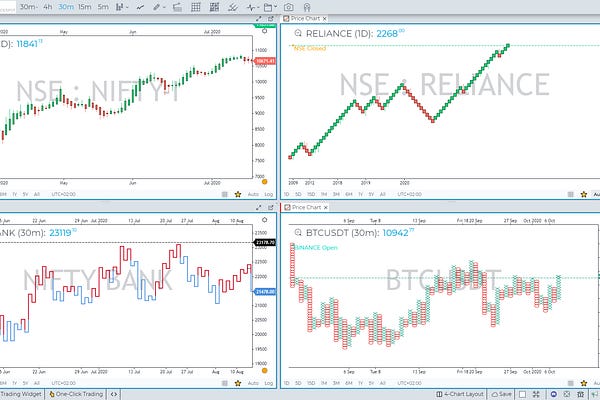Favorite the NIFTY chart with star icon
This screenshot has height=400, width=600.
(x=238, y=194)
